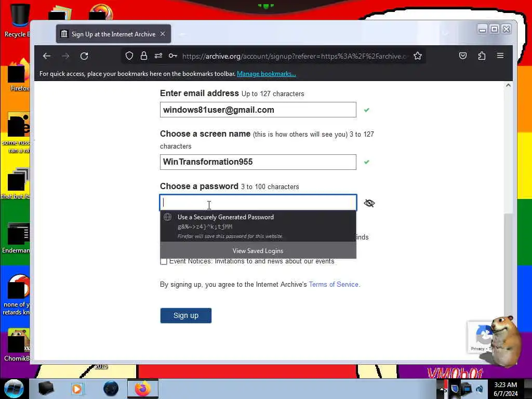532x399 pixels.
Task: Select the Sign Up at the Internet Archive tab
Action: tap(113, 34)
